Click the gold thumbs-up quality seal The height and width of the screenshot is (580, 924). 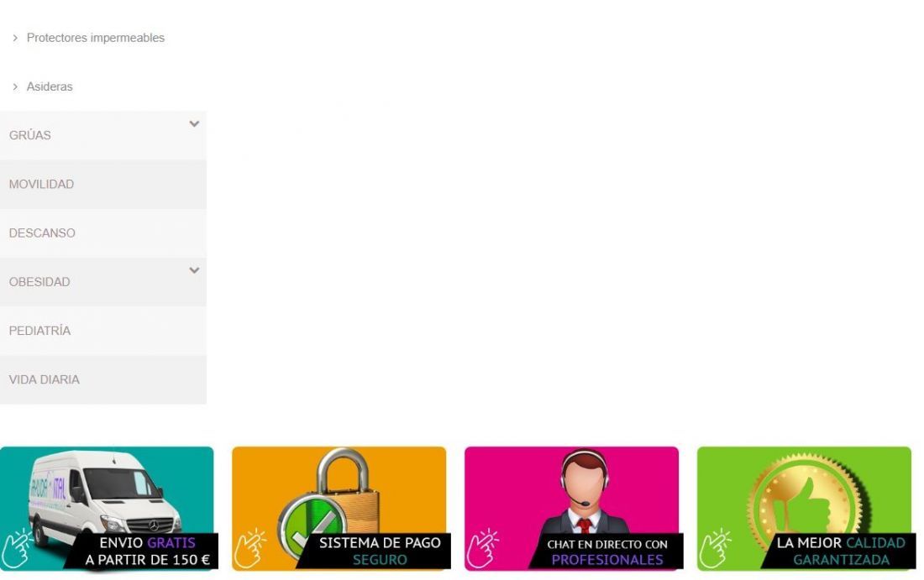(808, 498)
